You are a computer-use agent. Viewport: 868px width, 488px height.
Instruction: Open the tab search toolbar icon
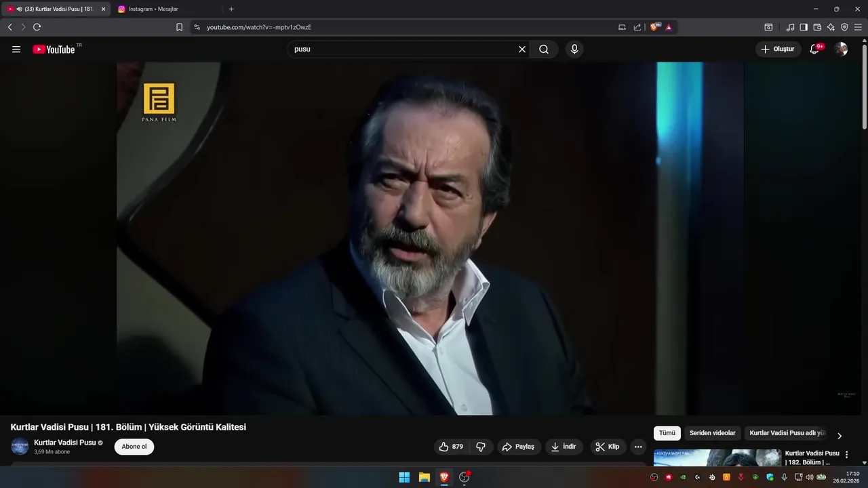[768, 27]
